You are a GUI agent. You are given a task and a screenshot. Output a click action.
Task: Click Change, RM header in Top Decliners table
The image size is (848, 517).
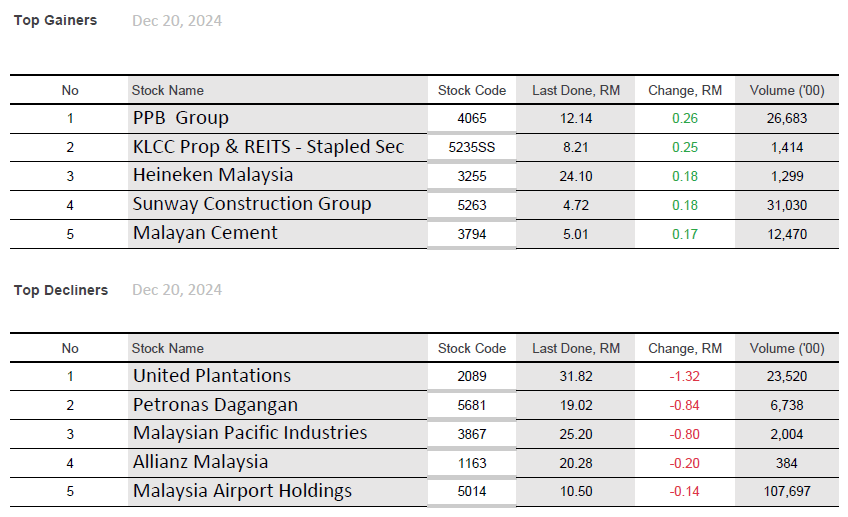[685, 348]
